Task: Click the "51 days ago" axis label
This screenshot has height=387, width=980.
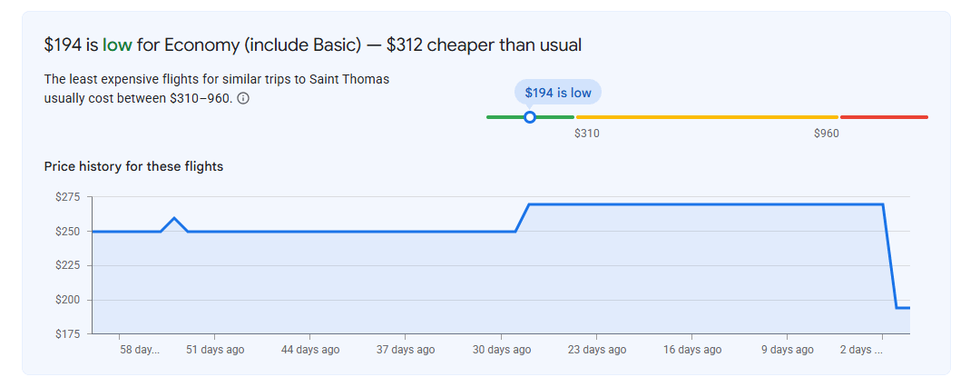Action: point(215,350)
